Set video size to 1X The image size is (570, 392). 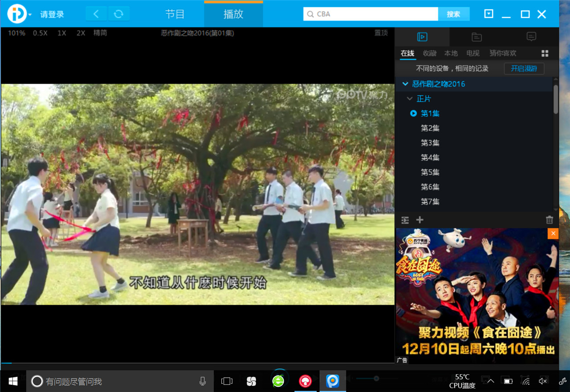tap(62, 33)
